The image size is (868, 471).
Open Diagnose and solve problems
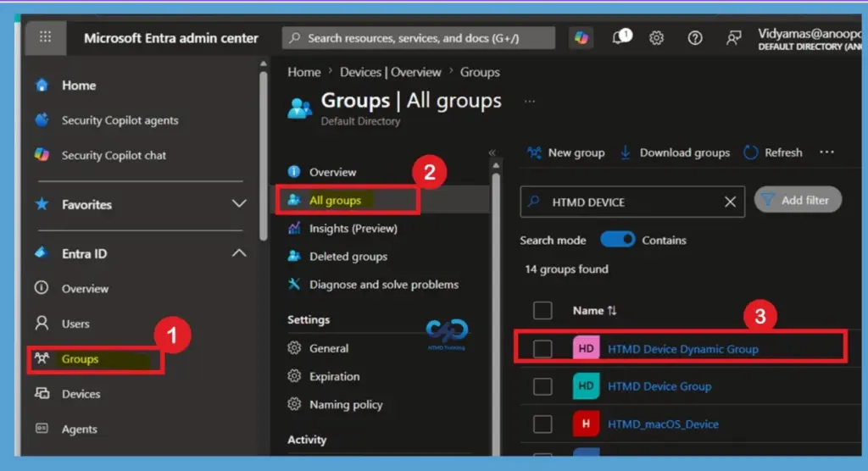pos(382,284)
